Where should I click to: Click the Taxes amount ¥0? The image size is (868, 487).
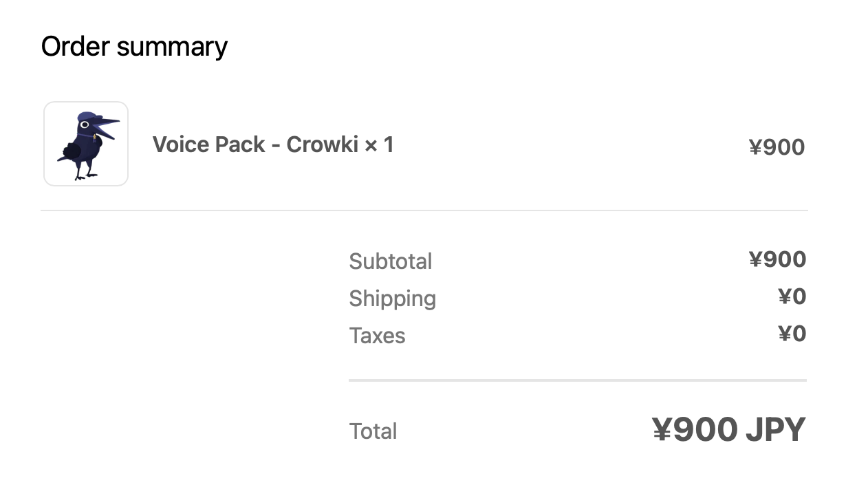coord(792,334)
